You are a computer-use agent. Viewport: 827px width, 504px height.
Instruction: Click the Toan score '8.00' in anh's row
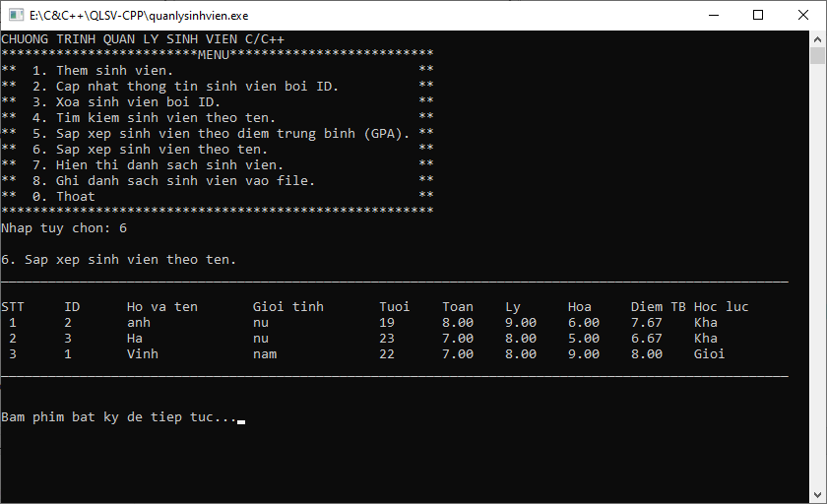click(458, 323)
